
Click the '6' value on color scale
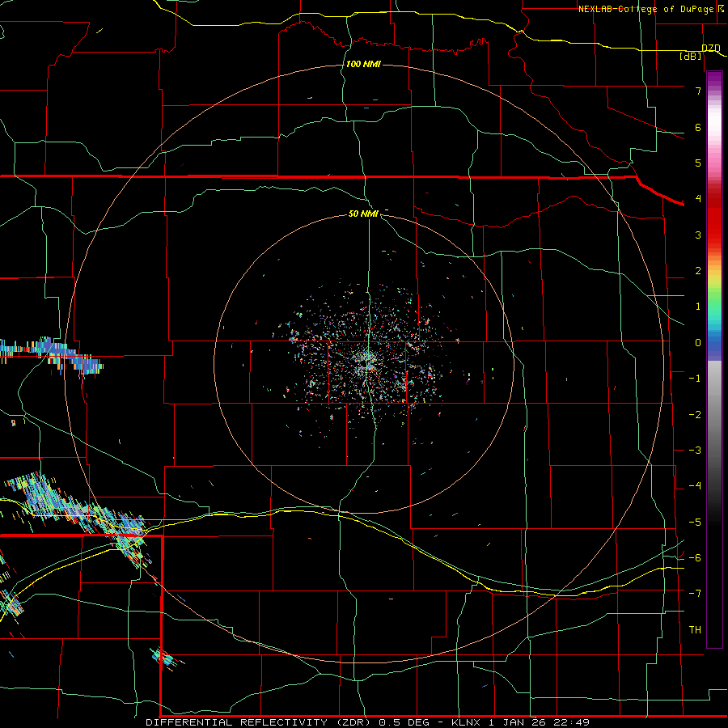click(x=698, y=127)
